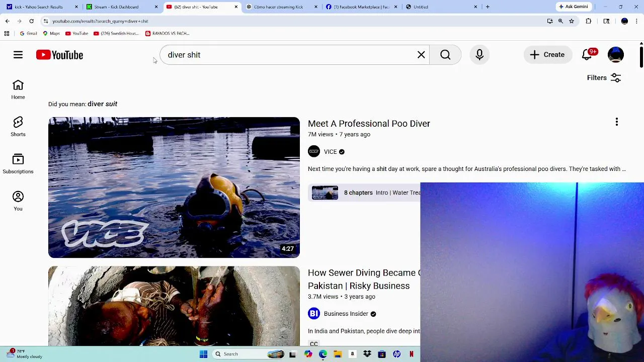
Task: Start voice search with the microphone
Action: [479, 55]
